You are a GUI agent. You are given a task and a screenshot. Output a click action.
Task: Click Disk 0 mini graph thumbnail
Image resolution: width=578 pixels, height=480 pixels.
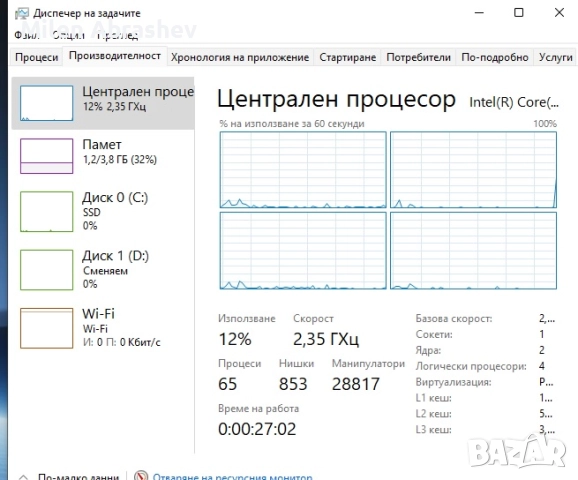[46, 212]
